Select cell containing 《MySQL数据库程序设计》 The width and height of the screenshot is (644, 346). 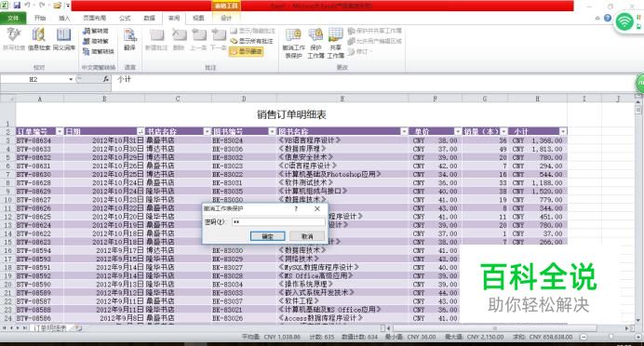click(342, 267)
